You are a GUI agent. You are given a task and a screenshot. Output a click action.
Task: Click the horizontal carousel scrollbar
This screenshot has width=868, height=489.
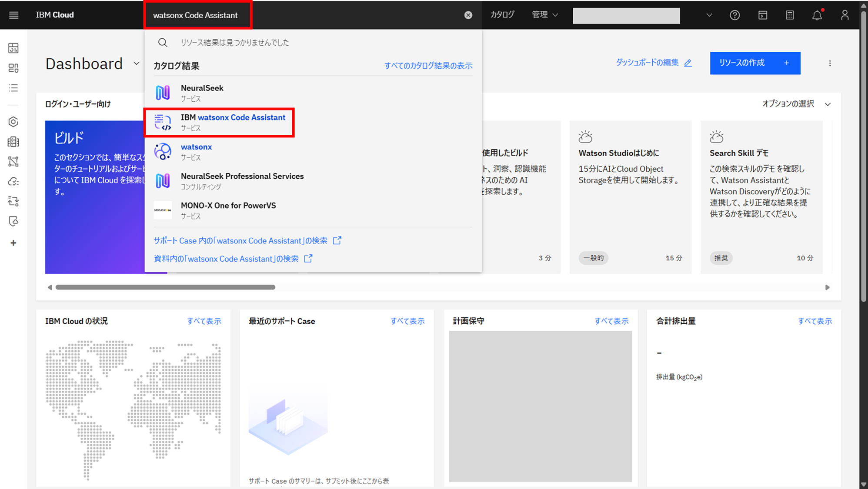click(165, 287)
